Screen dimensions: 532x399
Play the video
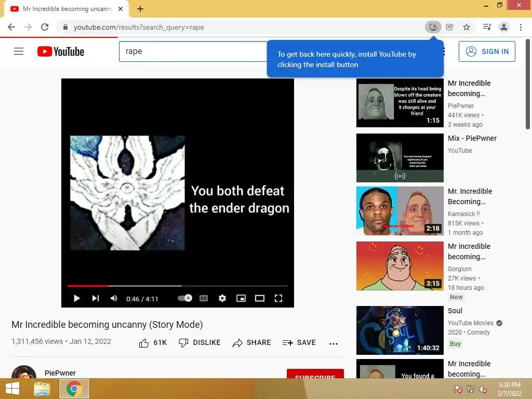77,298
